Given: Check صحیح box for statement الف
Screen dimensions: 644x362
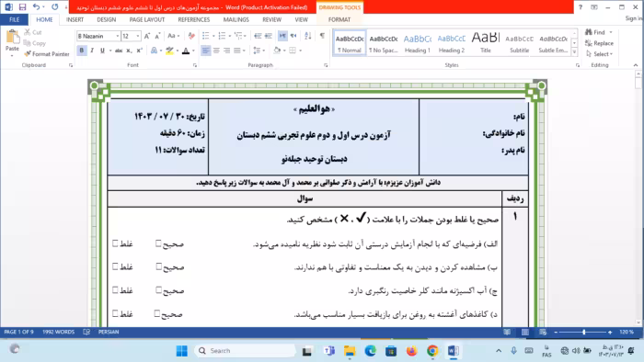Looking at the screenshot, I should point(158,243).
